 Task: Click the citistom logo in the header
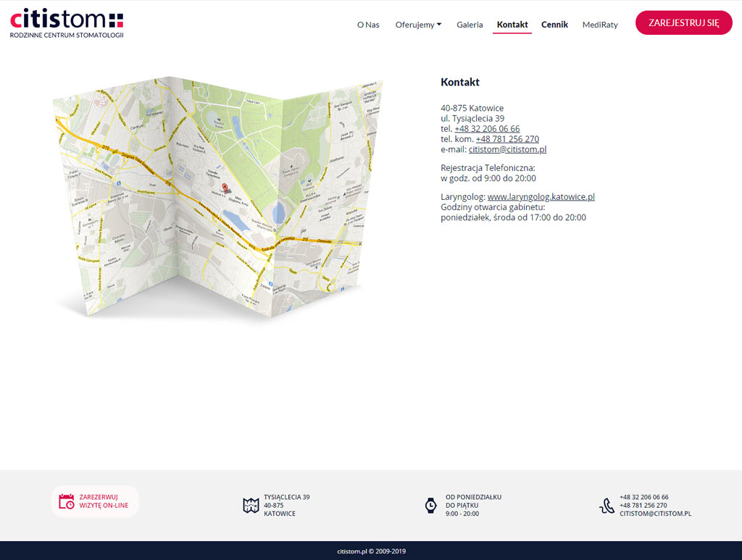click(67, 23)
